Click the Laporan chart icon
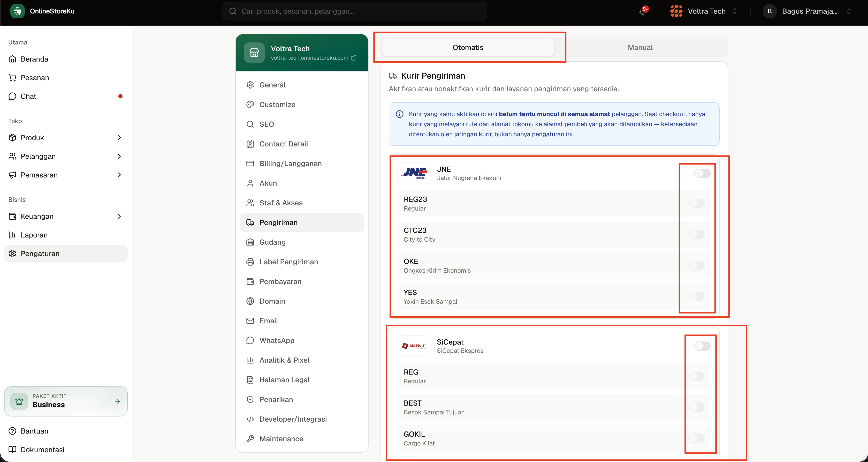Viewport: 868px width, 462px height. coord(12,235)
